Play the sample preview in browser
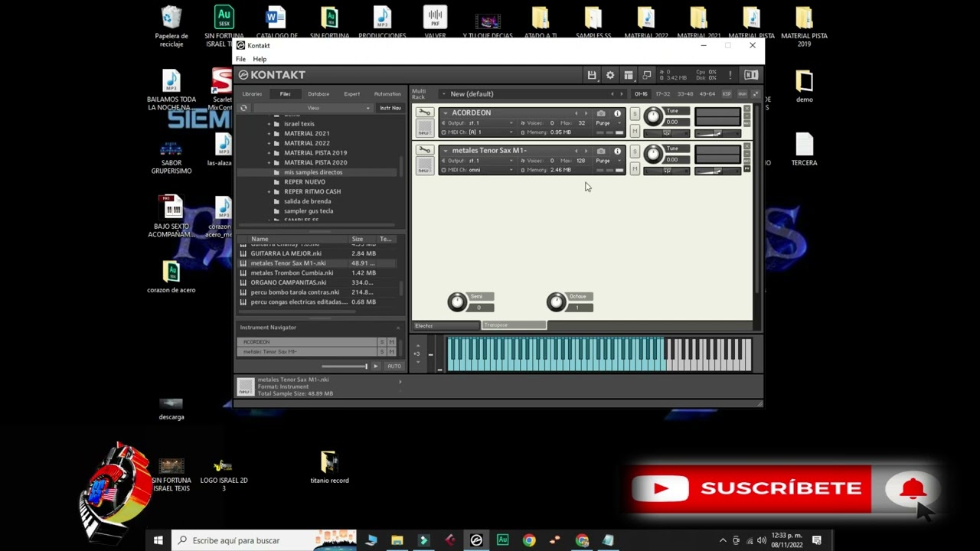Screen dimensions: 980x551 point(376,367)
